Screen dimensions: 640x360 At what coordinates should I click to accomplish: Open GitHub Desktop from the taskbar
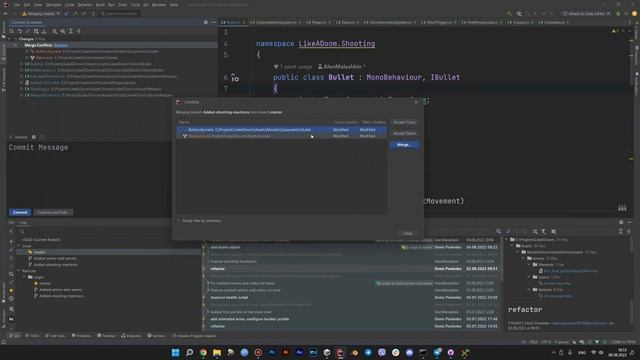(450, 353)
